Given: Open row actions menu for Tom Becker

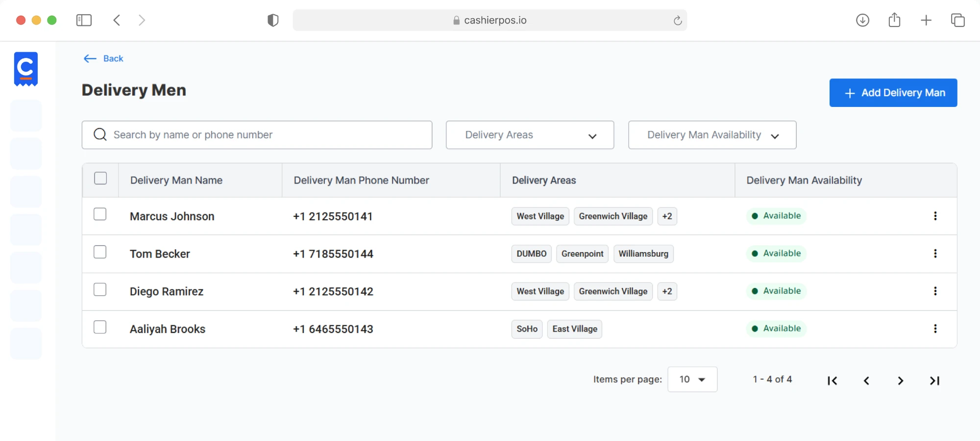Looking at the screenshot, I should pos(935,254).
